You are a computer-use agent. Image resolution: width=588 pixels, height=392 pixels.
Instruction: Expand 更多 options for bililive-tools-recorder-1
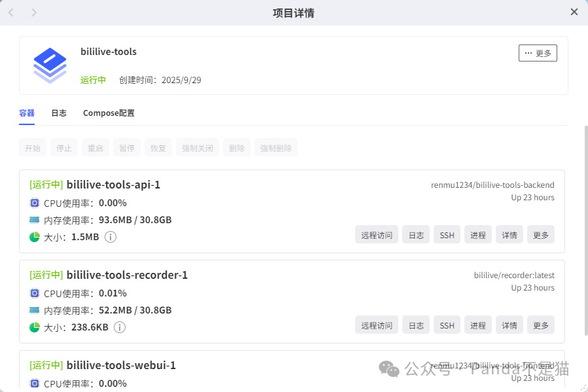pyautogui.click(x=541, y=325)
